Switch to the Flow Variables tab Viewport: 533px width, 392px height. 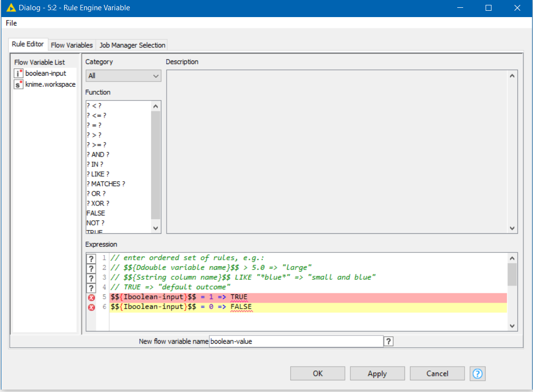(72, 45)
